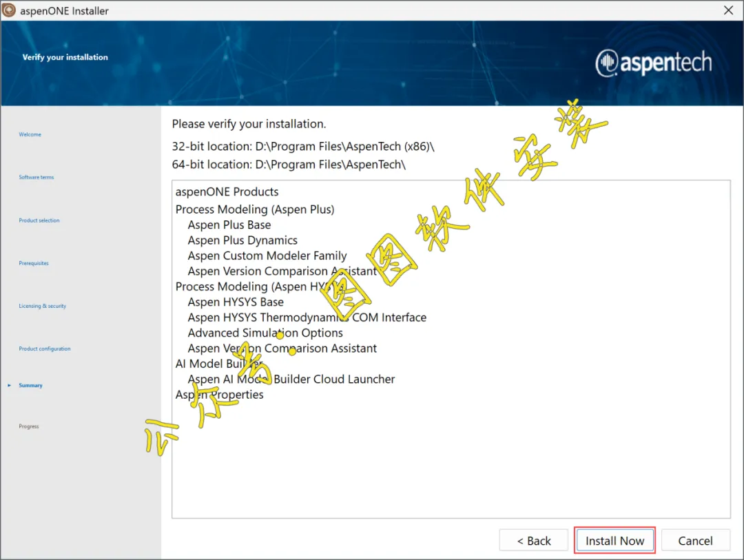
Task: Select 'Aspen Properties' row
Action: pos(219,395)
